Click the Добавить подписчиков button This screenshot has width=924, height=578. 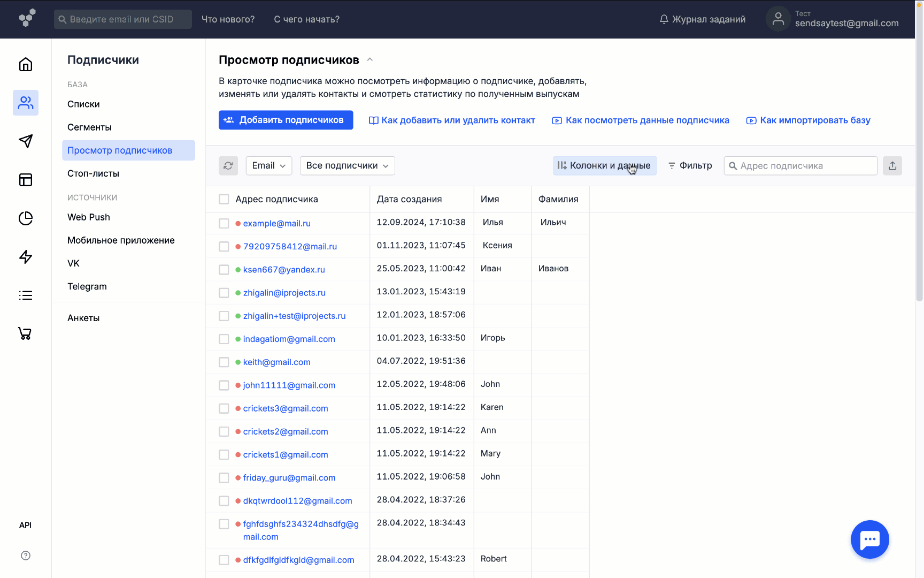[x=286, y=120]
